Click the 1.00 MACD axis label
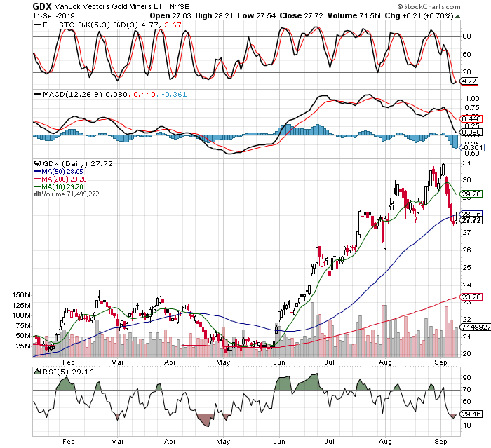Viewport: 491px width, 448px height. pyautogui.click(x=472, y=99)
